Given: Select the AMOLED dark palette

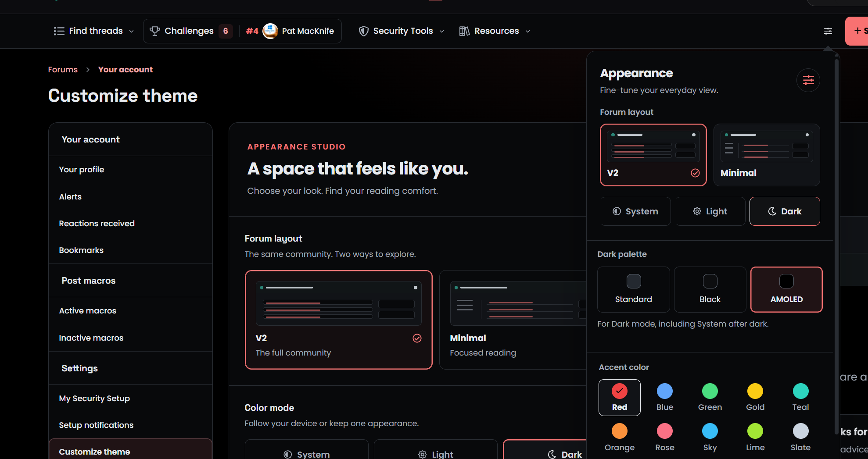Looking at the screenshot, I should (x=786, y=289).
